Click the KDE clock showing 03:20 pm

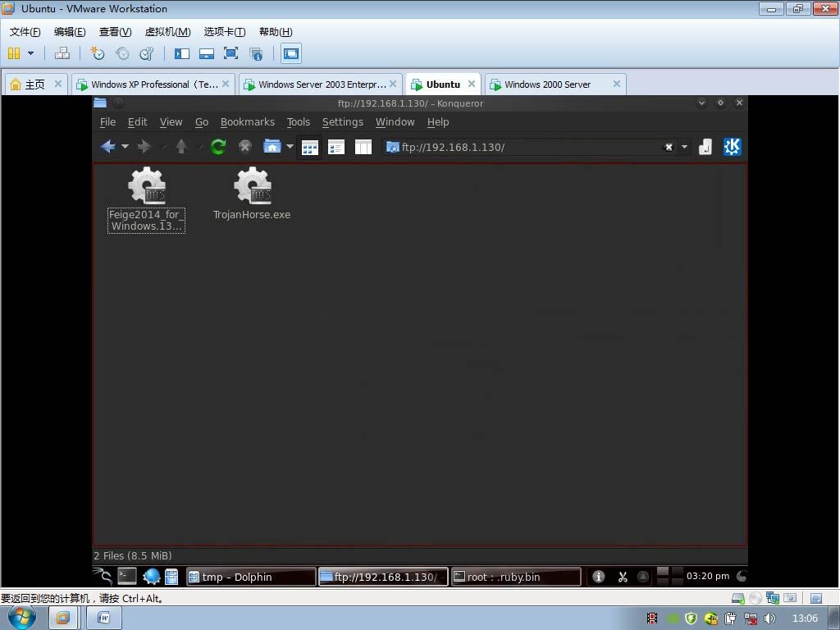(708, 576)
